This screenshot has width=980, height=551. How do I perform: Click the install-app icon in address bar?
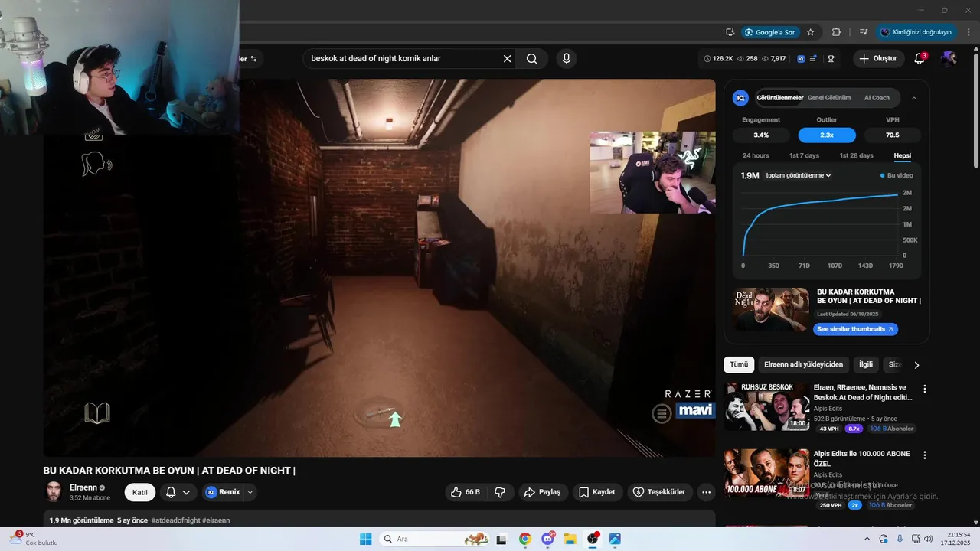click(x=730, y=32)
